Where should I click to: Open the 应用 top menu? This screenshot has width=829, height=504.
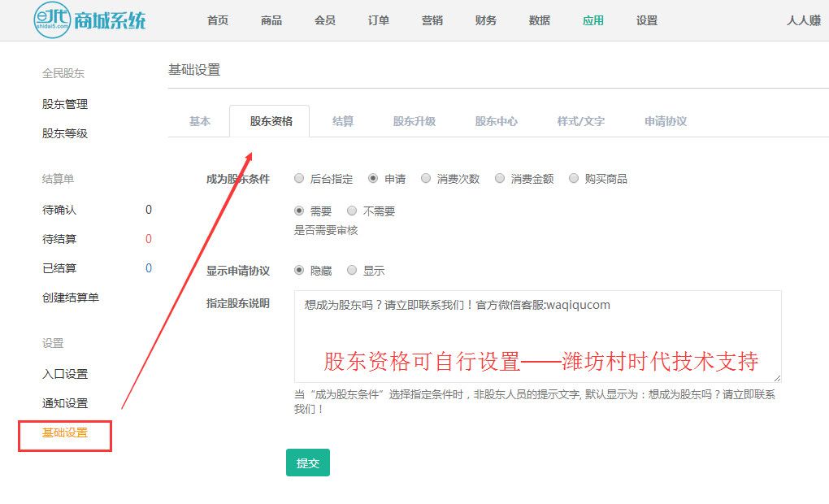[x=593, y=21]
